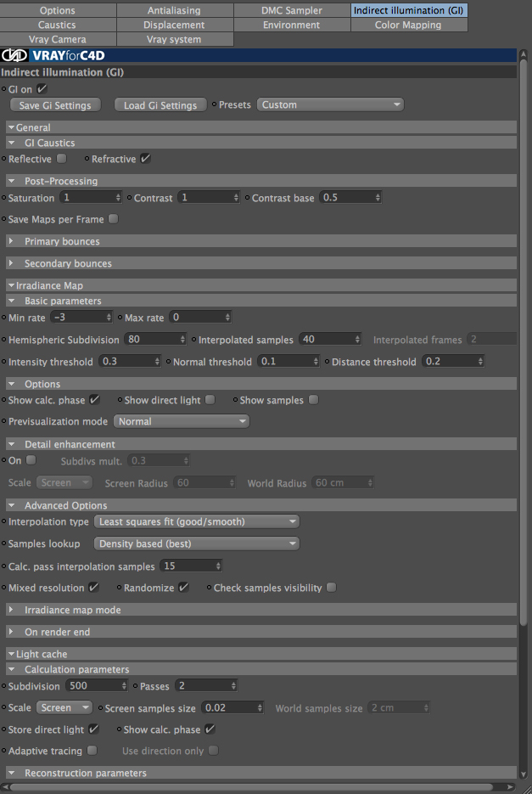
Task: Click Save Gi Settings button
Action: pyautogui.click(x=55, y=105)
